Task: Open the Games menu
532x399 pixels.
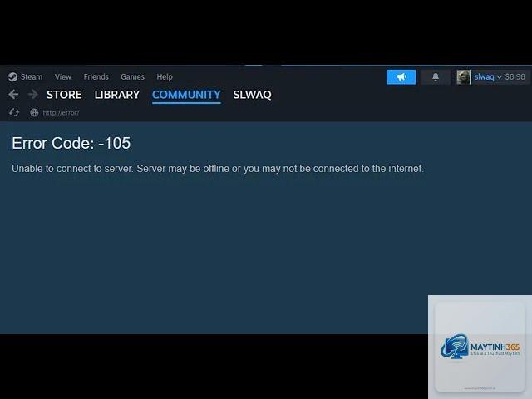Action: pos(133,77)
